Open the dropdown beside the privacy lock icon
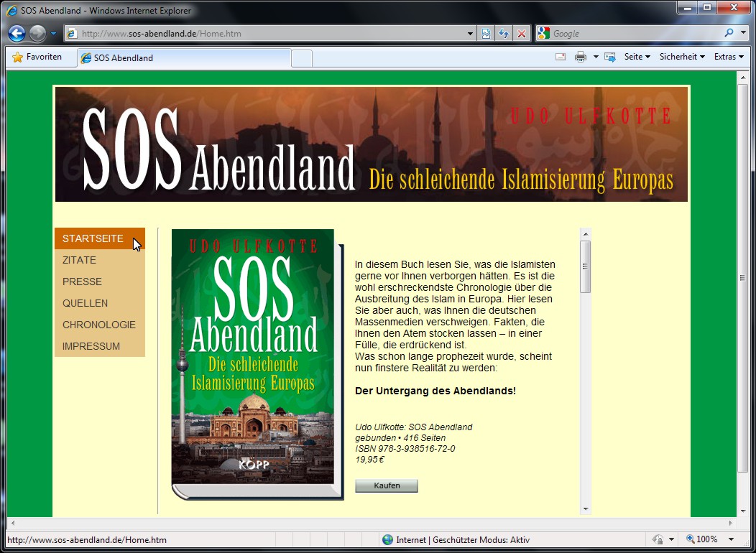The height and width of the screenshot is (553, 756). pos(671,539)
